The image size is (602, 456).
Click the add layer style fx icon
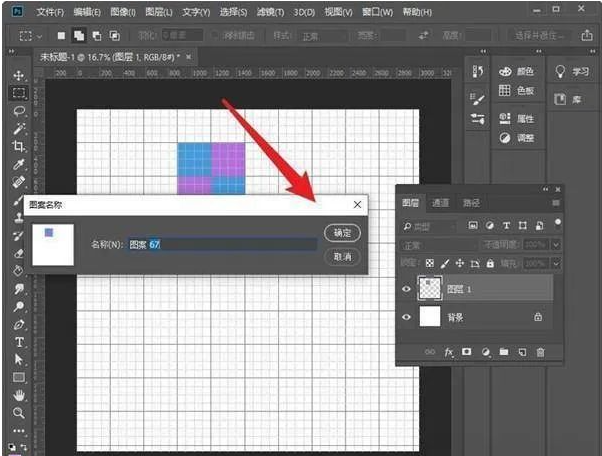tap(449, 352)
